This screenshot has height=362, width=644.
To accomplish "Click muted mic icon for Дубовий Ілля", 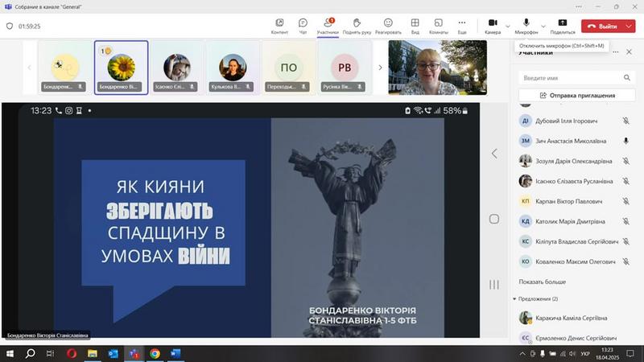I will 626,121.
